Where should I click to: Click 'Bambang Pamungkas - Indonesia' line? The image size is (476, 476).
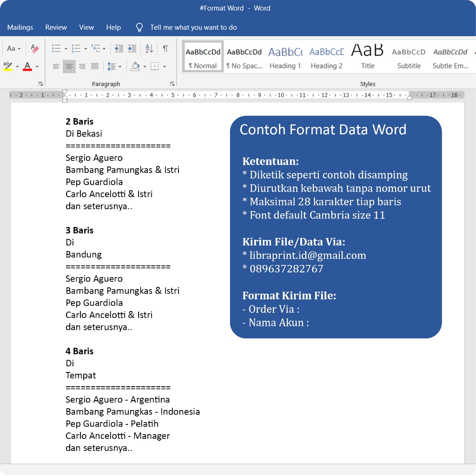pyautogui.click(x=132, y=412)
